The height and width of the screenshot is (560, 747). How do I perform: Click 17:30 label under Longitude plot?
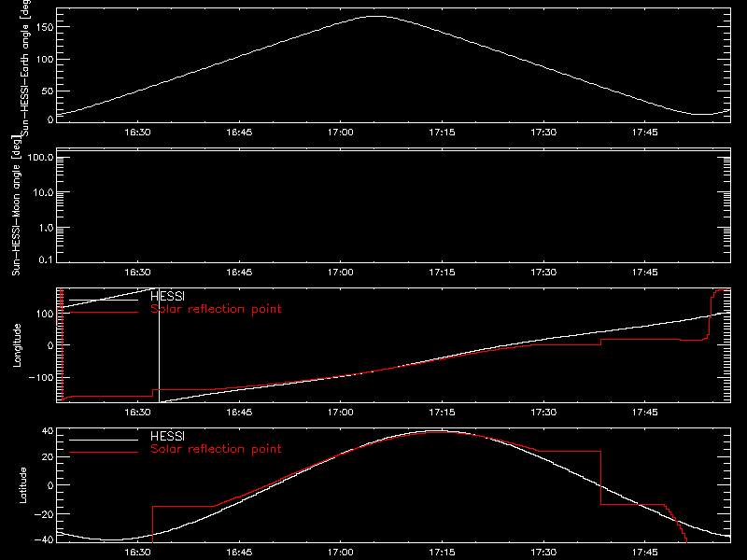click(543, 413)
